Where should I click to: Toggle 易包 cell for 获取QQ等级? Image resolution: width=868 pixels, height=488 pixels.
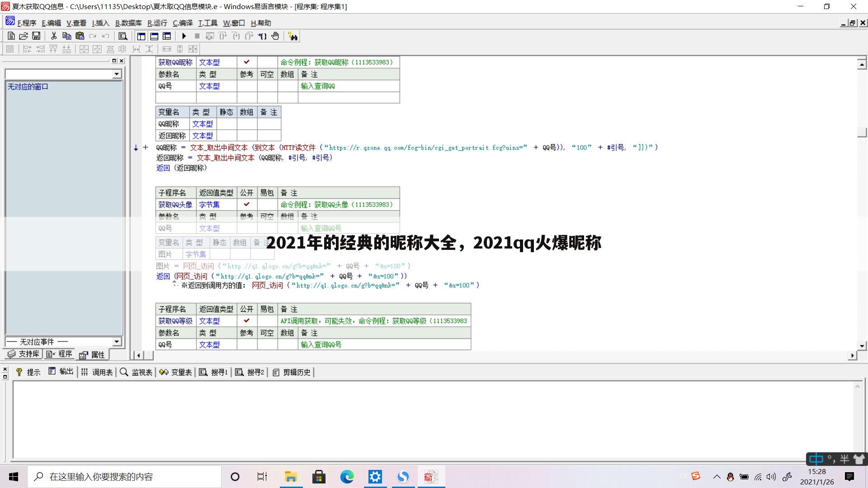[x=267, y=321]
